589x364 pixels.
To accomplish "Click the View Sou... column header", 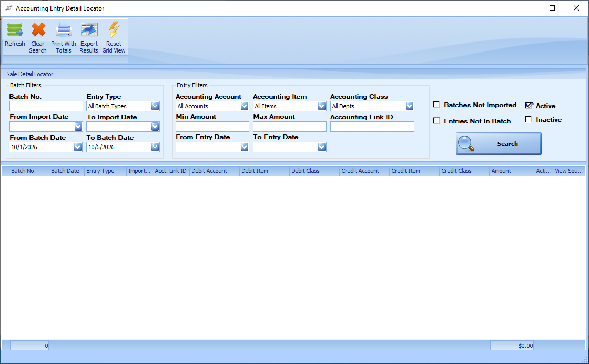I will (569, 171).
